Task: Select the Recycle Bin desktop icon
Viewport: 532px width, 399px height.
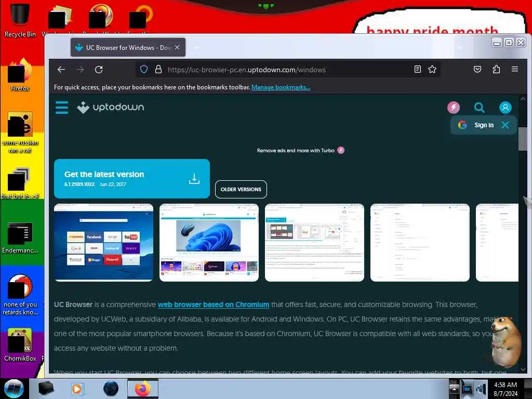Action: tap(20, 20)
